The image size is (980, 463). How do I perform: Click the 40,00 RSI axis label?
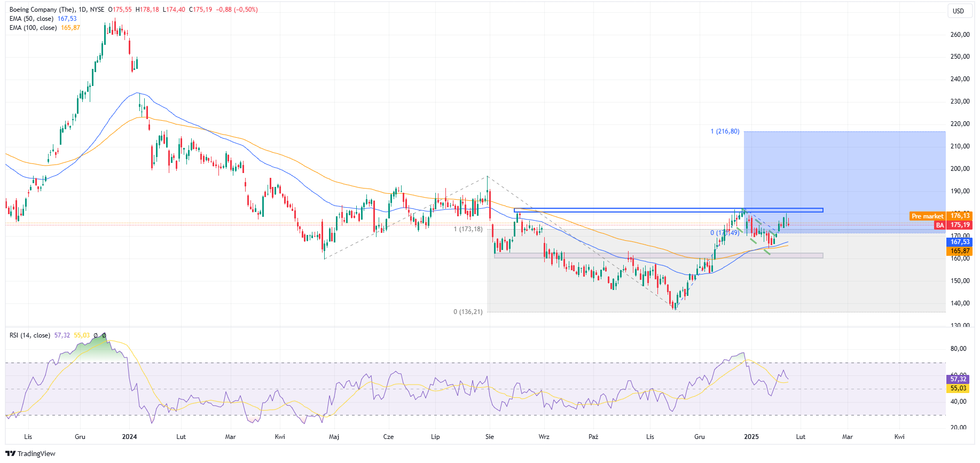click(x=958, y=402)
